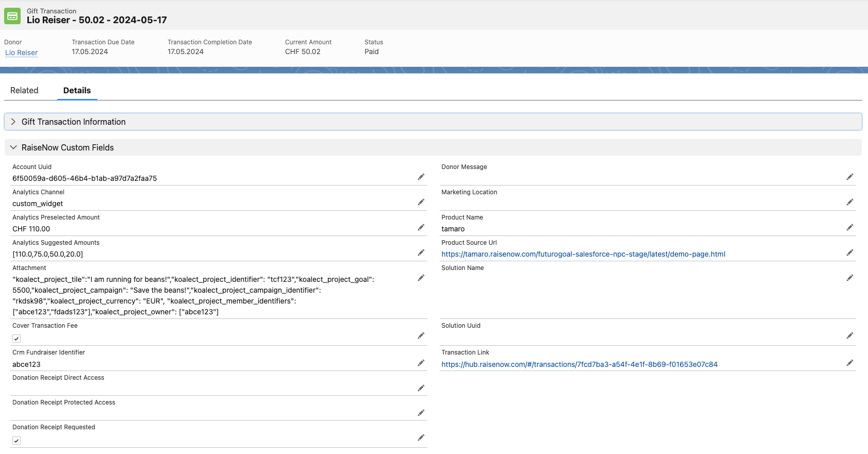Edit the Solution Uuid field
This screenshot has width=868, height=454.
click(x=850, y=335)
